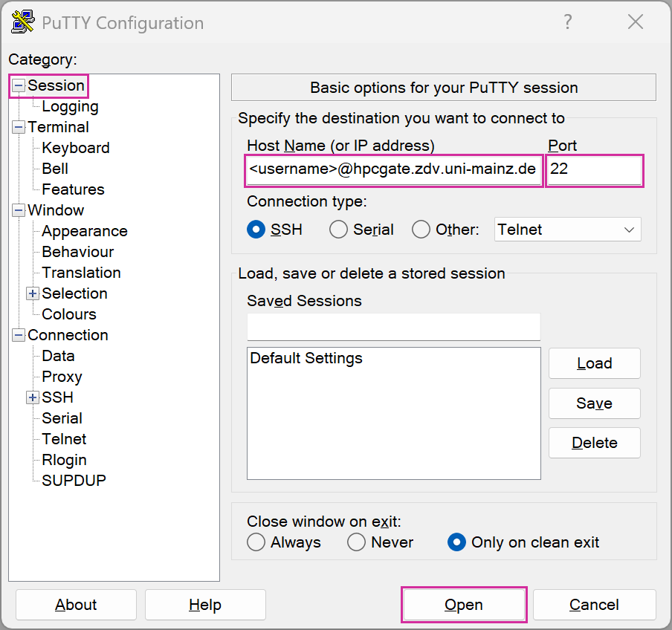Expand the SSH tree node
This screenshot has width=672, height=630.
point(33,397)
